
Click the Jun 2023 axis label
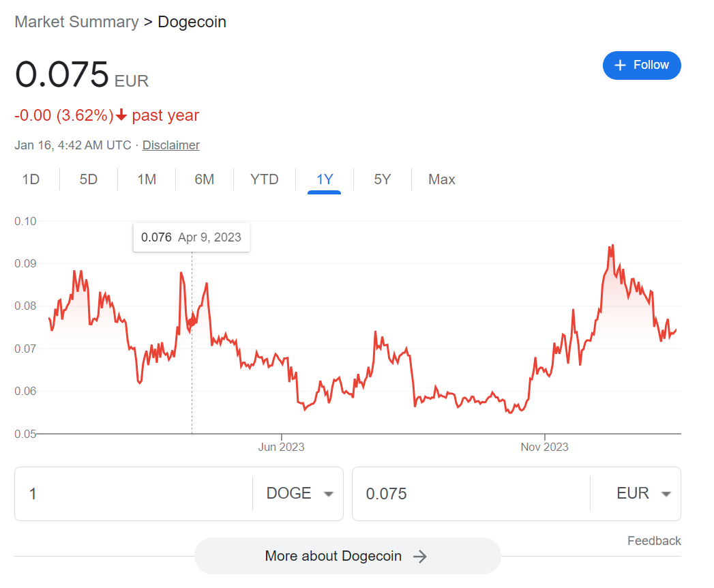(x=281, y=447)
